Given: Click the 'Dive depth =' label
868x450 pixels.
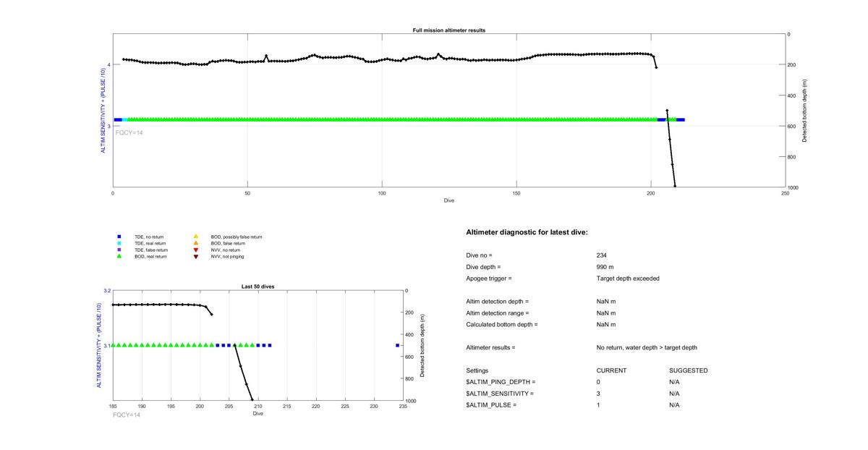Looking at the screenshot, I should click(x=483, y=267).
